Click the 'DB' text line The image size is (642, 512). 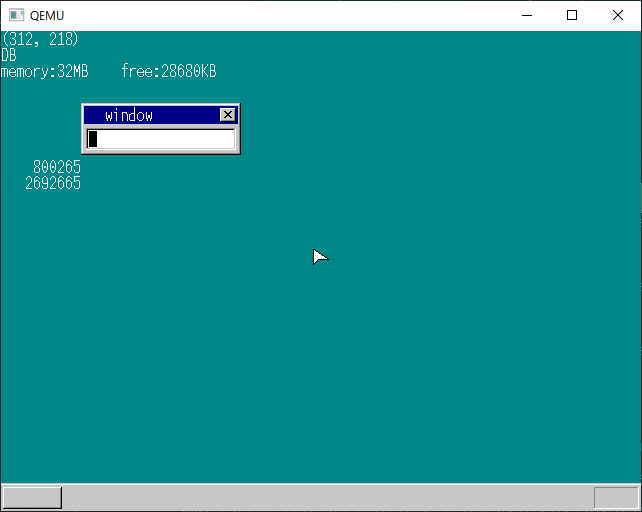[x=9, y=55]
